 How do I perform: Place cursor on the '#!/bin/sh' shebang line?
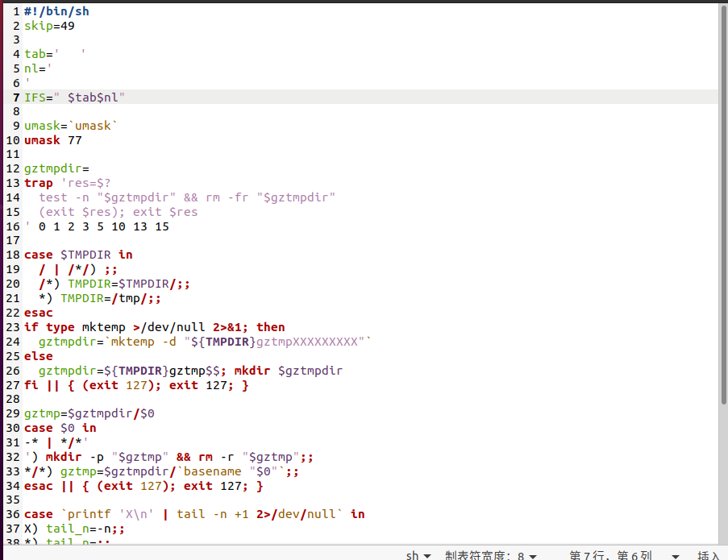56,10
